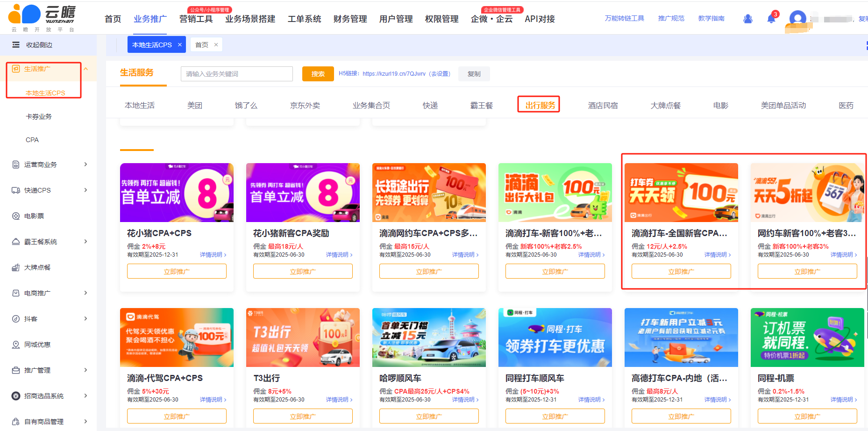The width and height of the screenshot is (868, 431).
Task: Select the 卡券业务 sidebar item
Action: click(39, 116)
